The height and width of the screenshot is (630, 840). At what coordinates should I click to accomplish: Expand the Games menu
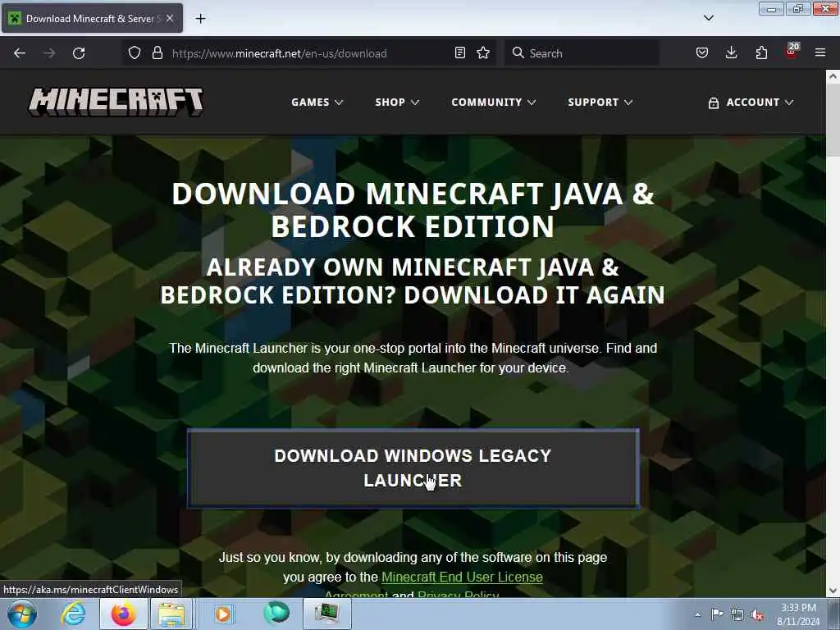coord(317,103)
